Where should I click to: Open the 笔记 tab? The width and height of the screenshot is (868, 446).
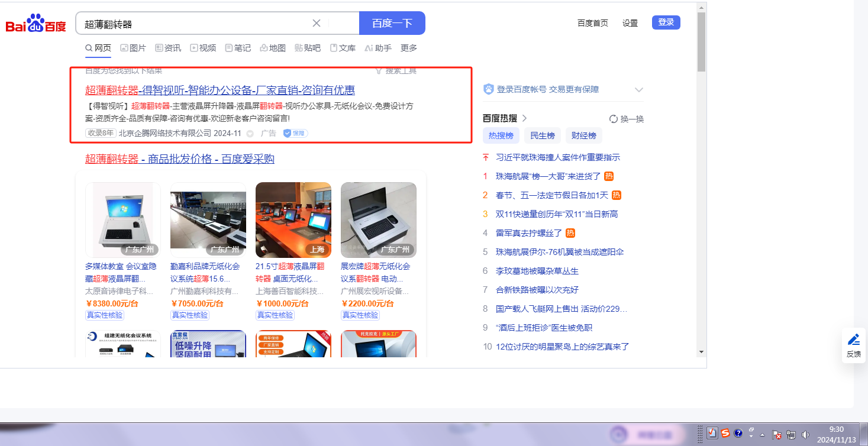(238, 48)
